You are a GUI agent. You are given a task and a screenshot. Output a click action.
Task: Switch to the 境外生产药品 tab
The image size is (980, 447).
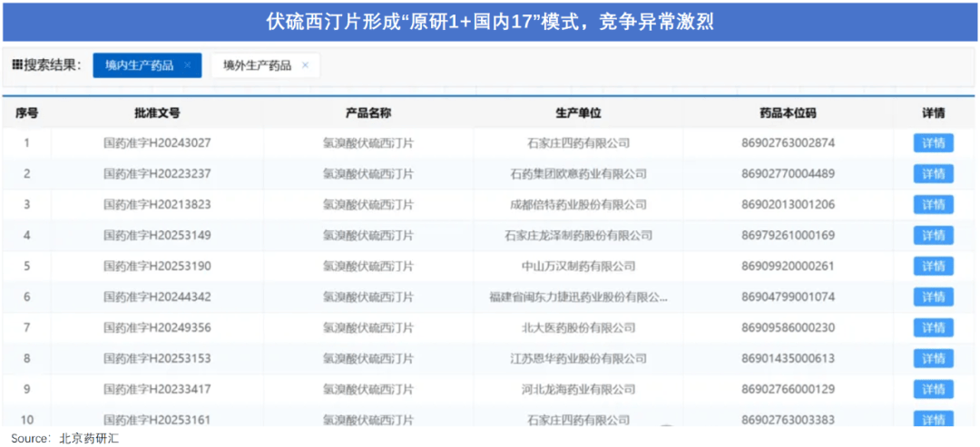[x=266, y=65]
